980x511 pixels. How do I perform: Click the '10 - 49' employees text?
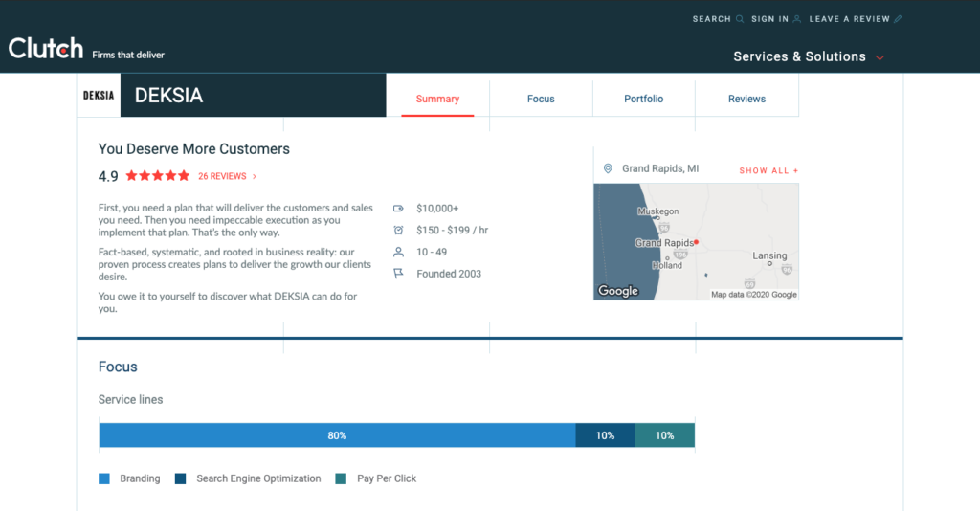point(432,252)
